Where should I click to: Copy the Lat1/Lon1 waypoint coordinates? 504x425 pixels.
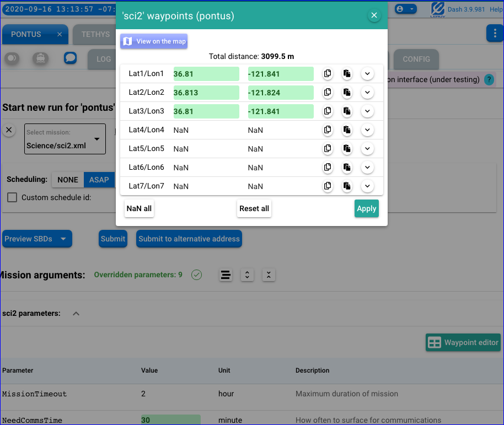point(328,74)
